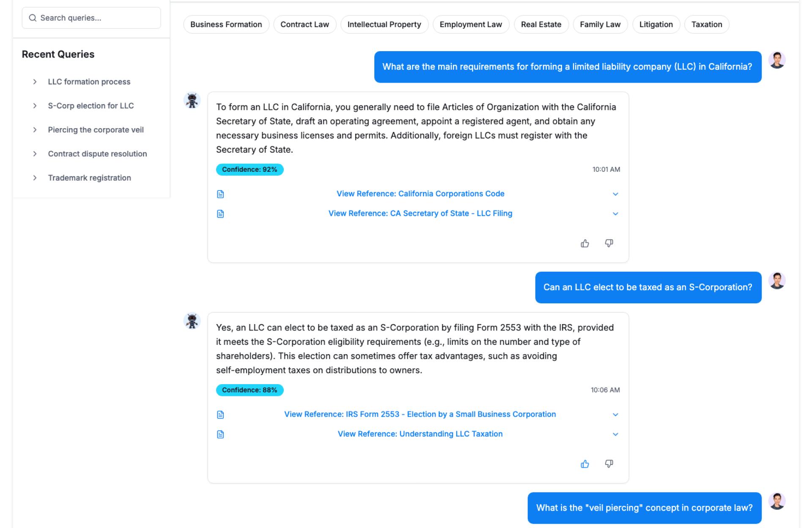
Task: Open View Reference: IRS Form 2553 link
Action: pyautogui.click(x=420, y=414)
